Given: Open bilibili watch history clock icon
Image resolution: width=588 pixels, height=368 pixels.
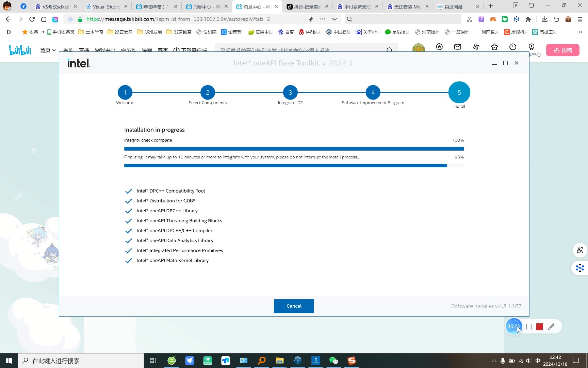Looking at the screenshot, I should 513,47.
